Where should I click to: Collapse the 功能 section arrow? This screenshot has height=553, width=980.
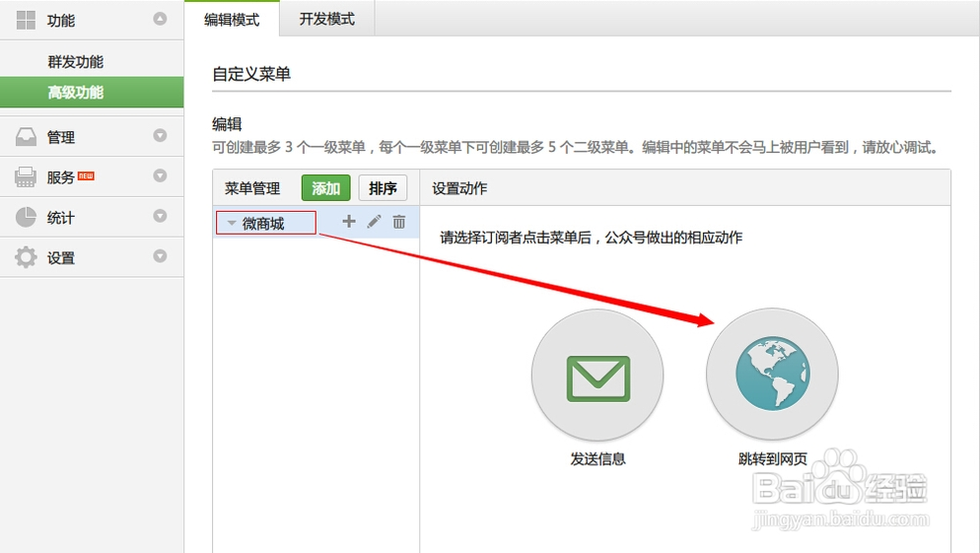click(x=160, y=19)
